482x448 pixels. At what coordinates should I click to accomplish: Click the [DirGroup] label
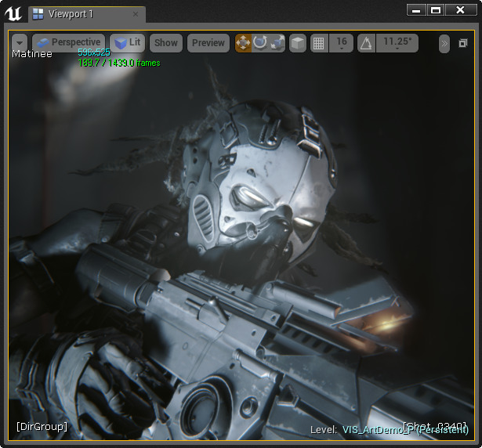[42, 427]
